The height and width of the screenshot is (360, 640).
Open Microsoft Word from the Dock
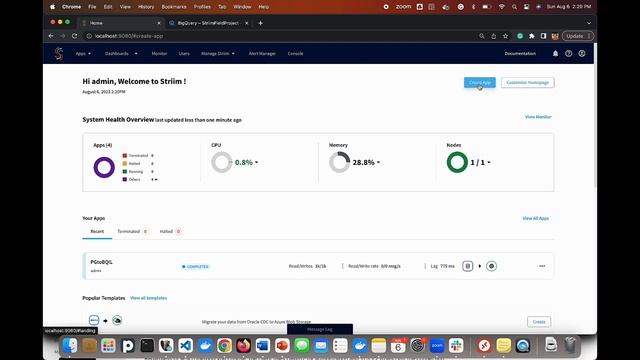(263, 346)
